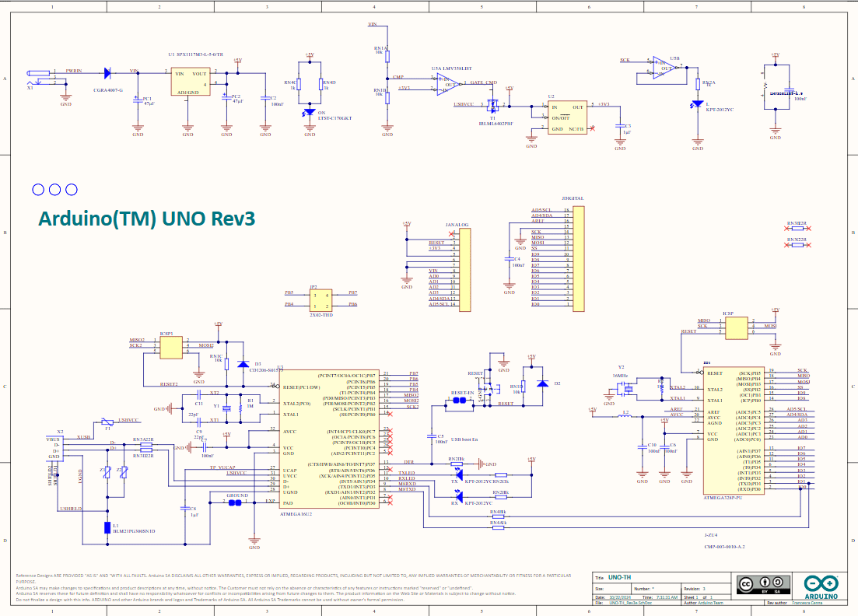Select the SPX1117M3 voltage regulator U1

click(189, 82)
